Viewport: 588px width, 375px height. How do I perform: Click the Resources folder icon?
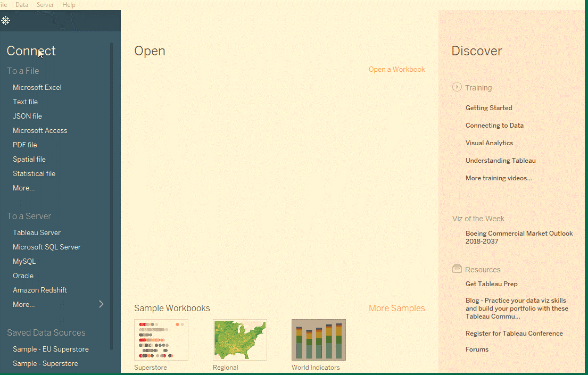click(457, 269)
